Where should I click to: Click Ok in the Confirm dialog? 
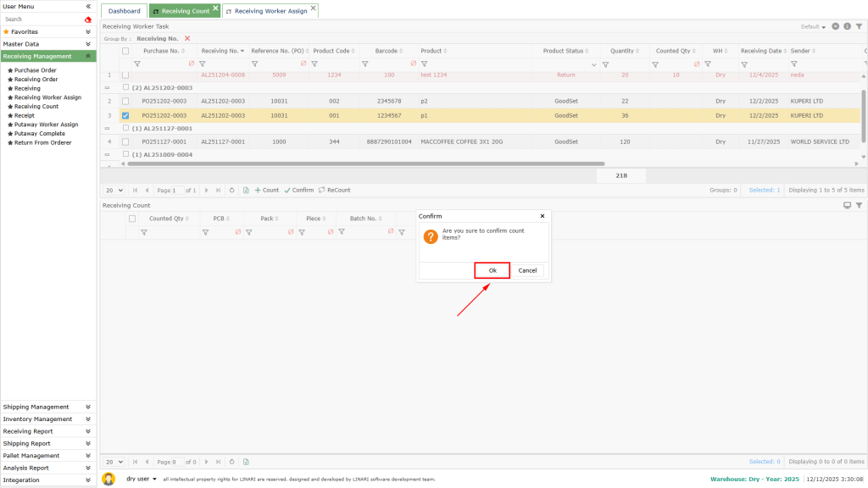coord(492,270)
